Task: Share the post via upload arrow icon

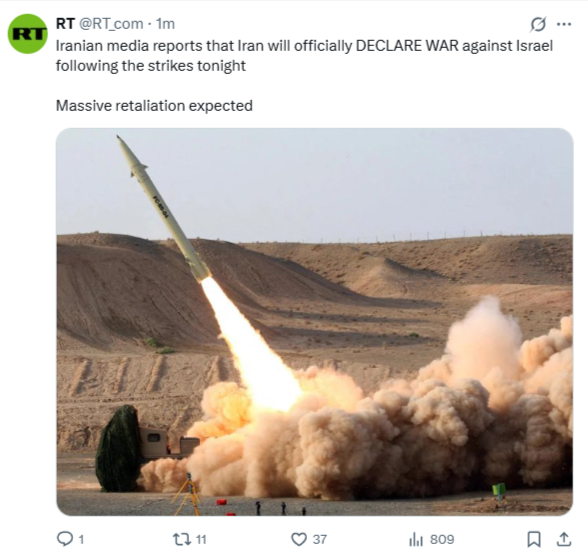Action: click(563, 539)
